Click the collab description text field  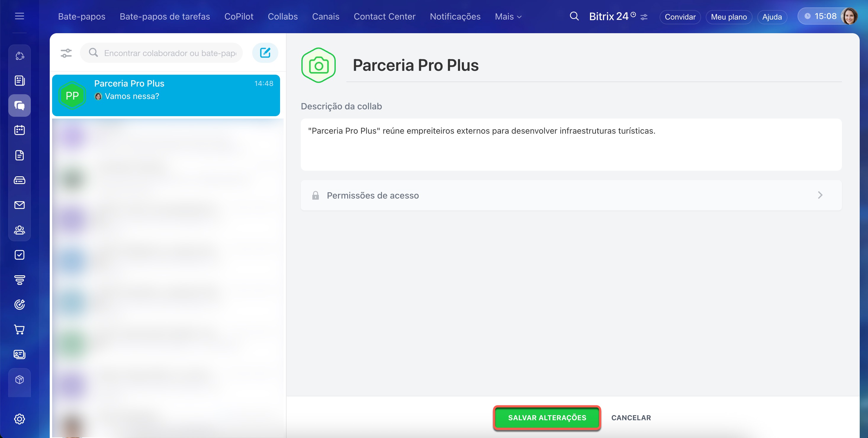571,144
